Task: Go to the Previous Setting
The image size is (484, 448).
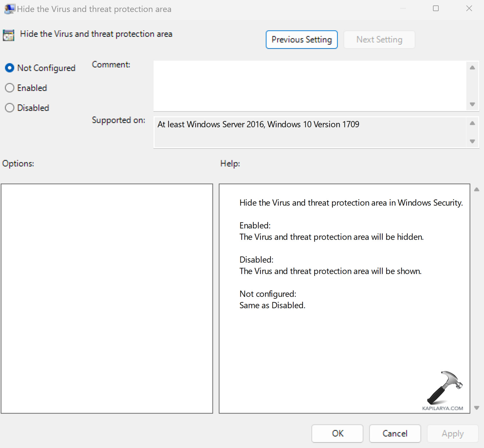Action: (x=302, y=40)
